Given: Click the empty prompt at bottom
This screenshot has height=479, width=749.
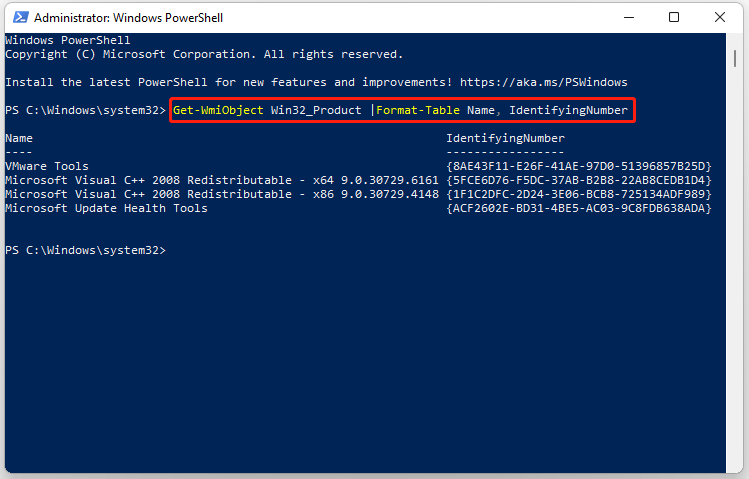Looking at the screenshot, I should (86, 250).
